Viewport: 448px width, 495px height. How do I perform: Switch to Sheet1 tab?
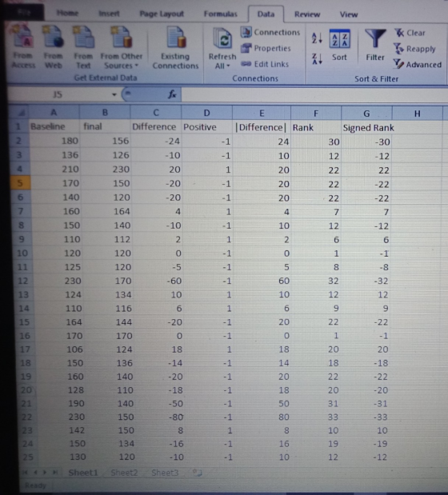83,473
